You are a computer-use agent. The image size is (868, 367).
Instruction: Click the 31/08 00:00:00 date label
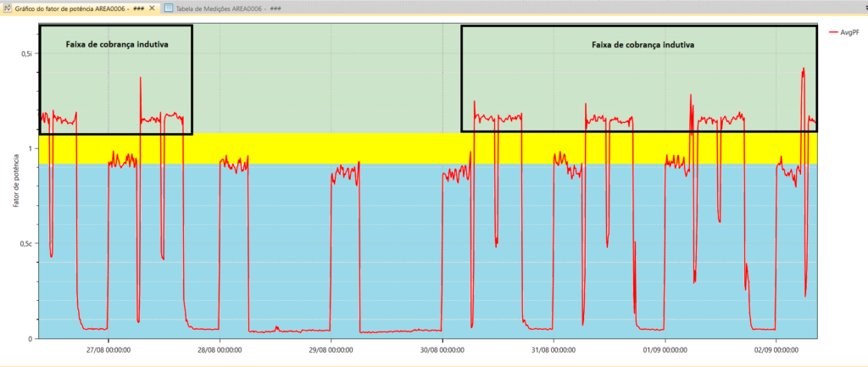554,348
